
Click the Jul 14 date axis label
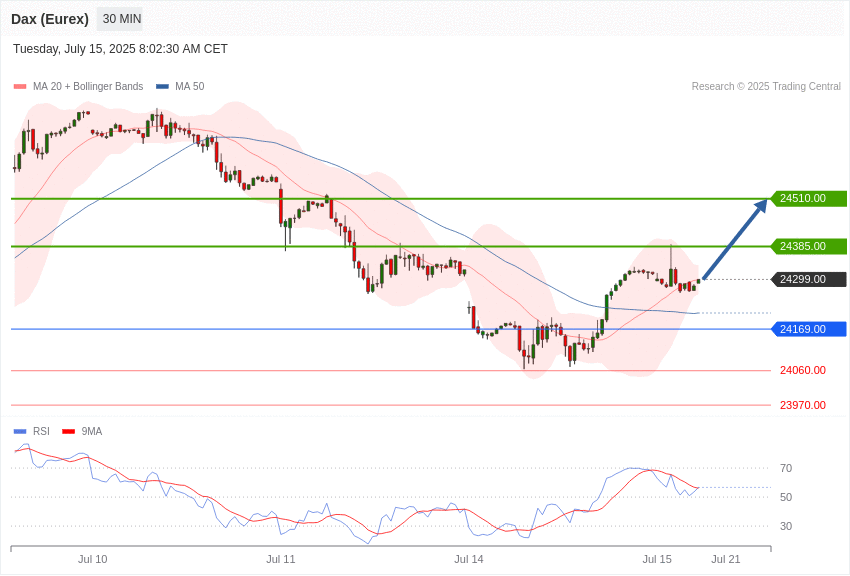469,559
